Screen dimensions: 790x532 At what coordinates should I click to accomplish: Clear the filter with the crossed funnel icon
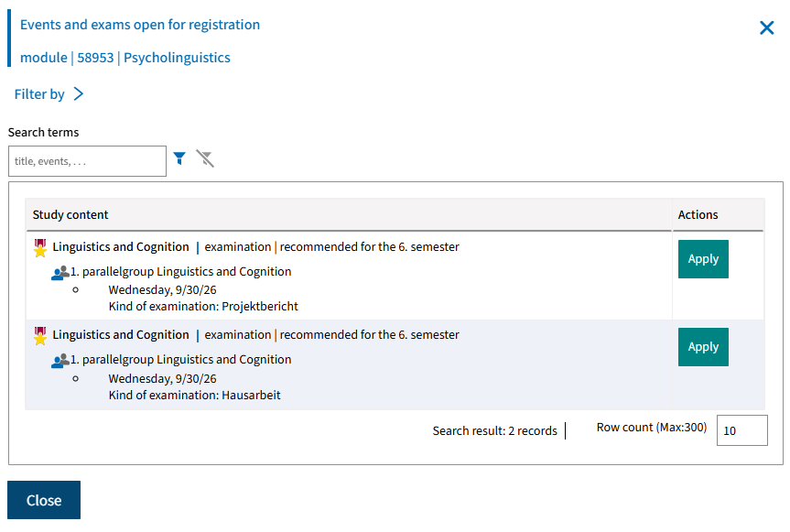205,158
